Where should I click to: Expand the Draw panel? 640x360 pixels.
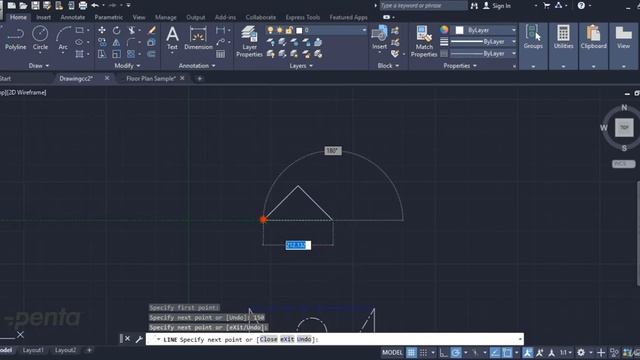(x=39, y=66)
